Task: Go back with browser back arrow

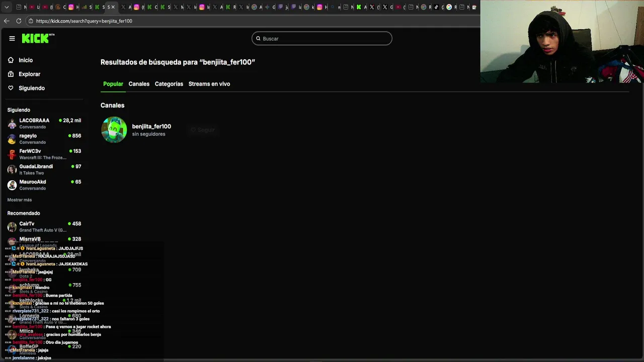Action: point(7,21)
